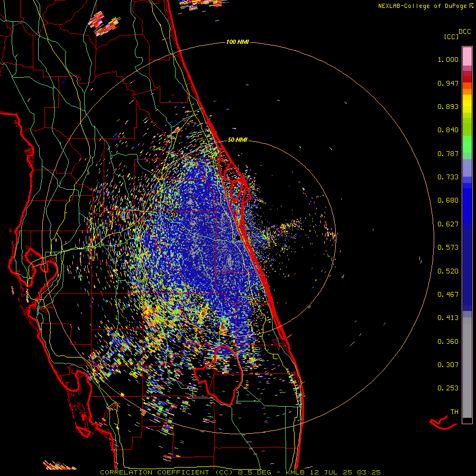Click the 0.413 legend value
The height and width of the screenshot is (476, 476).
tap(448, 318)
